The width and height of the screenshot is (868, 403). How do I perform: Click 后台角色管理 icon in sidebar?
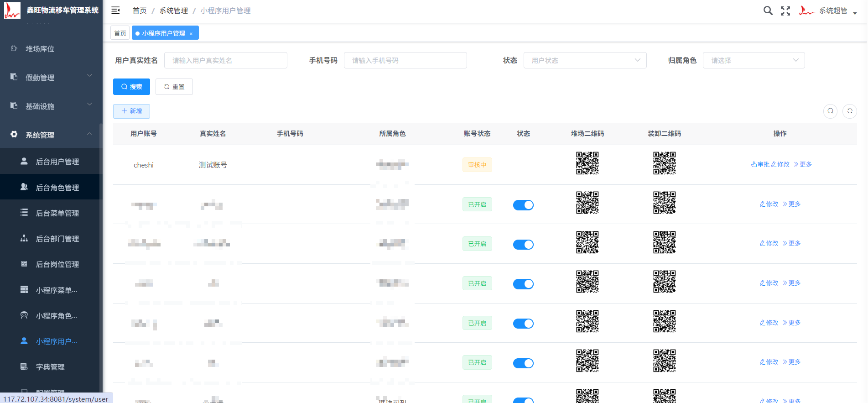[24, 187]
